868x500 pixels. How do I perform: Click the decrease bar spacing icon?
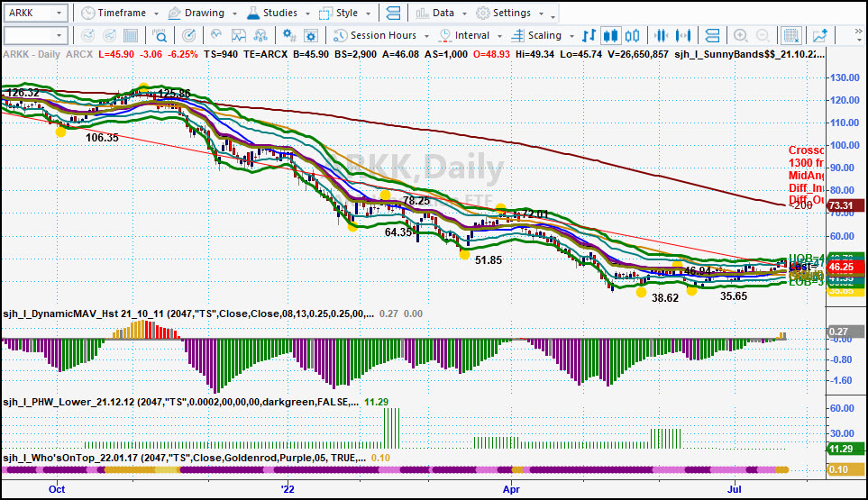pos(661,35)
